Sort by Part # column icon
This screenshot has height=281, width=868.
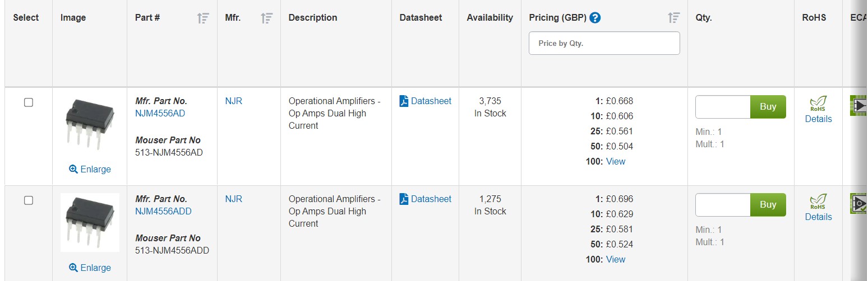203,18
